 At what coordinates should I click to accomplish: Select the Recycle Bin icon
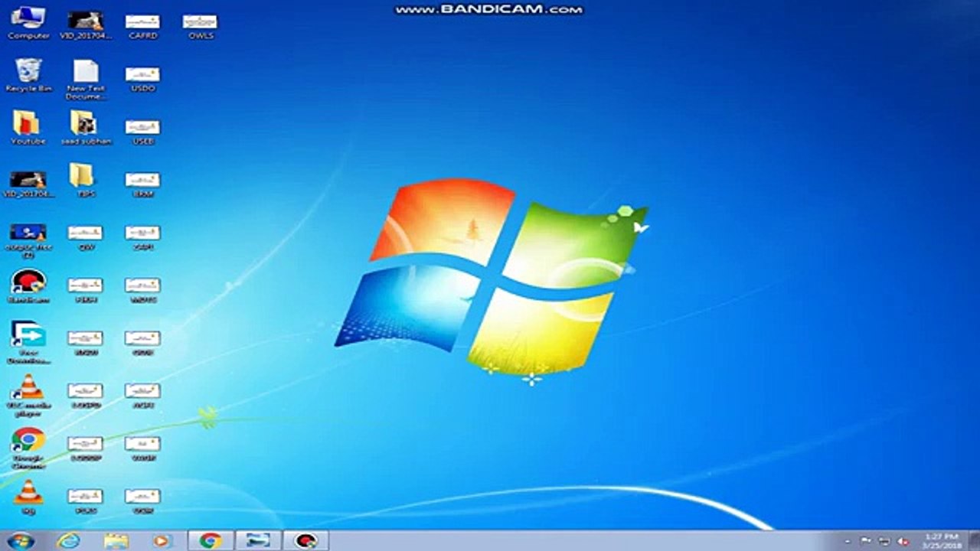28,75
